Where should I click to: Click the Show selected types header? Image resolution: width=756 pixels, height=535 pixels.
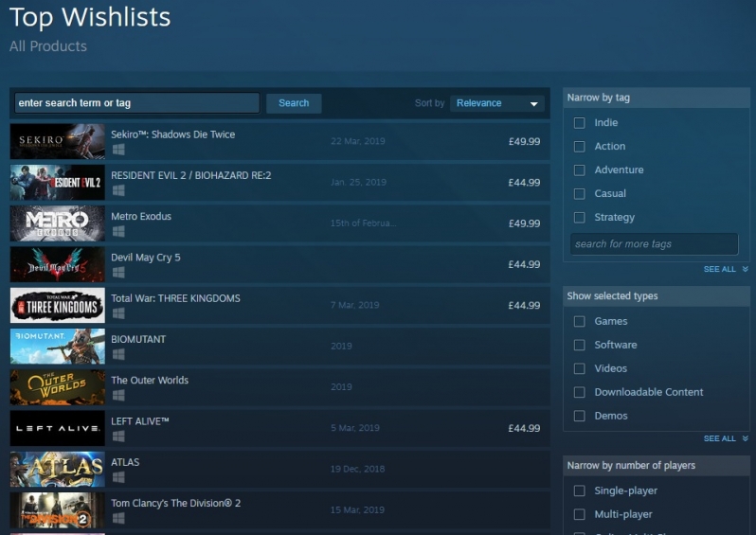click(x=657, y=296)
